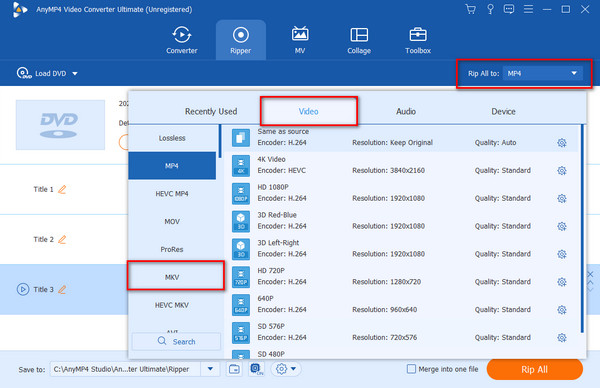Open the output folder icon

(x=234, y=369)
